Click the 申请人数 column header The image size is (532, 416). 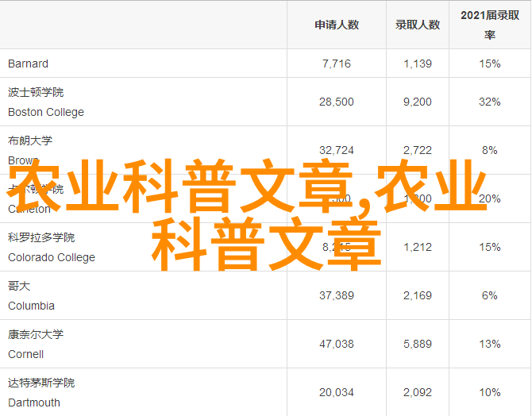[x=337, y=25]
